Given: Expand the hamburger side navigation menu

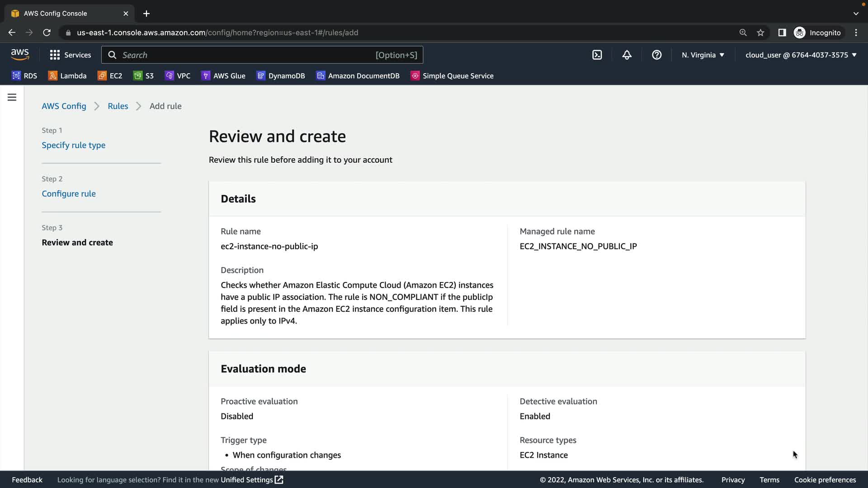Looking at the screenshot, I should (x=12, y=97).
